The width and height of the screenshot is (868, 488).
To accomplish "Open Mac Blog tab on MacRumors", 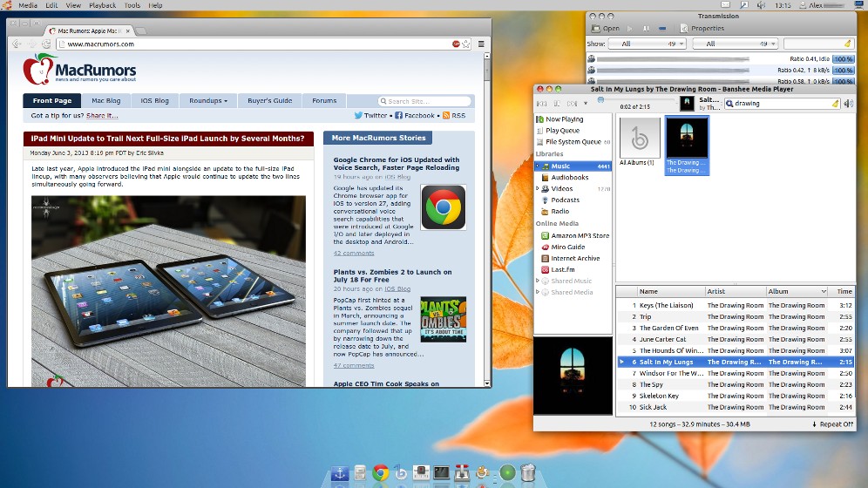I will 105,101.
